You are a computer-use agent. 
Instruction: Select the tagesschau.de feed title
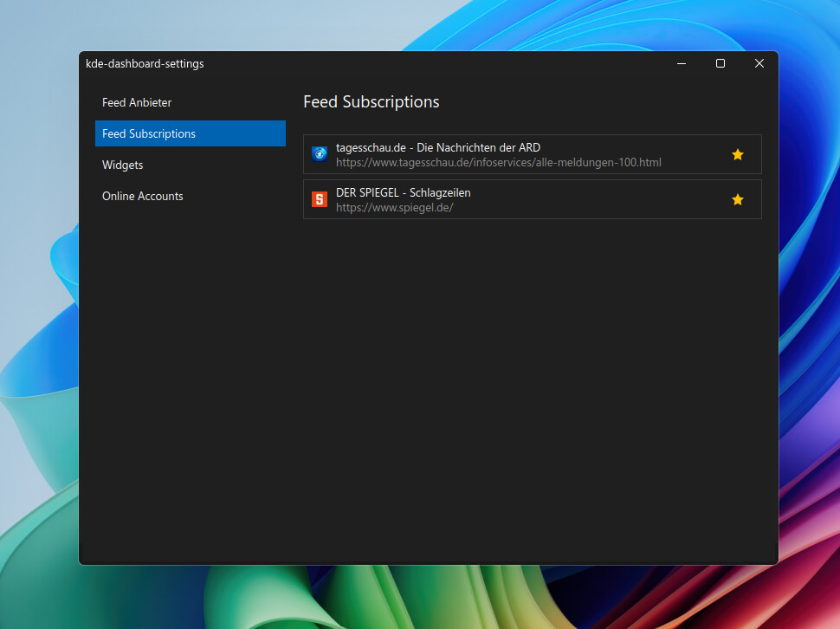437,147
